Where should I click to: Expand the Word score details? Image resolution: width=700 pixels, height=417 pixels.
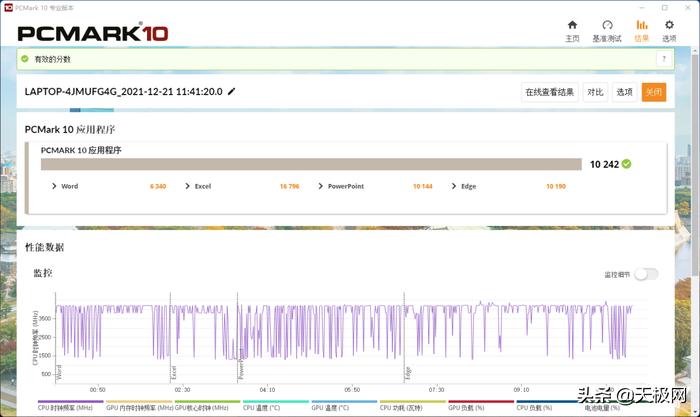(54, 186)
